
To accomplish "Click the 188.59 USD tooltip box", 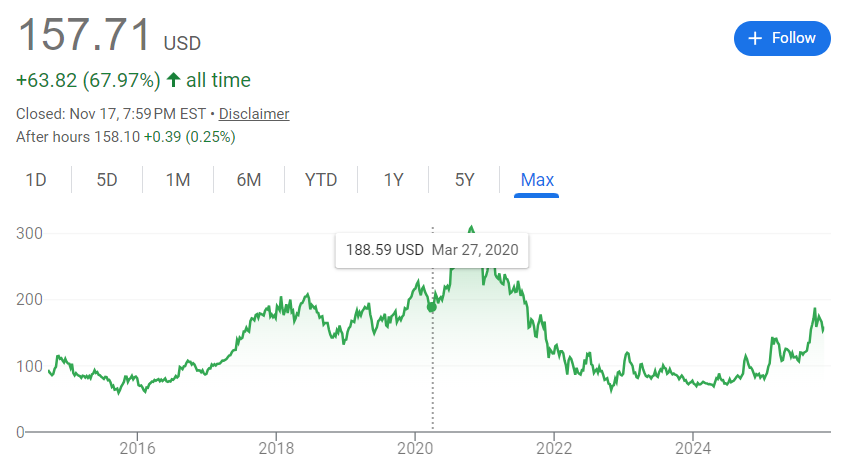I will (x=432, y=250).
